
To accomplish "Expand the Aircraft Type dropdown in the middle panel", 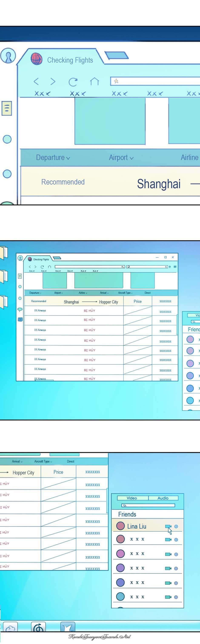I will (x=125, y=293).
